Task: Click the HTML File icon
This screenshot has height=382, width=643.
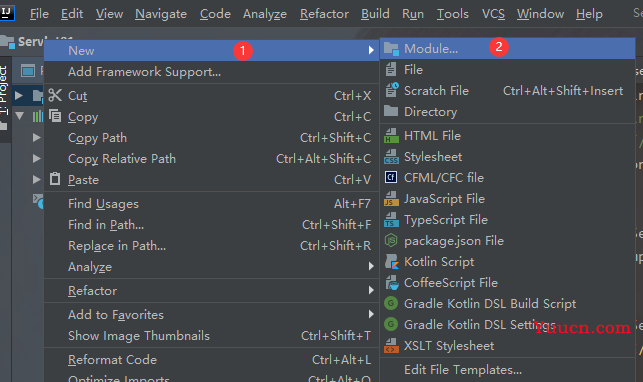Action: click(x=391, y=136)
